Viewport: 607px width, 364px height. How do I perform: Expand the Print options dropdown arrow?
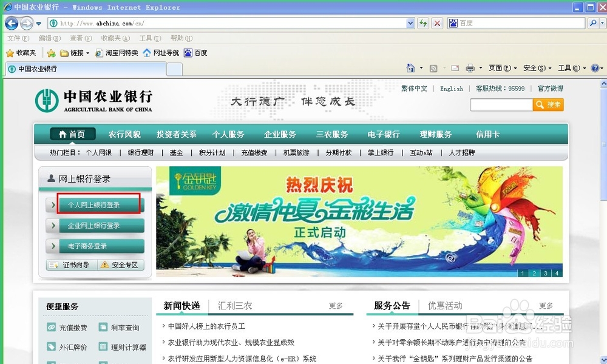(x=480, y=68)
